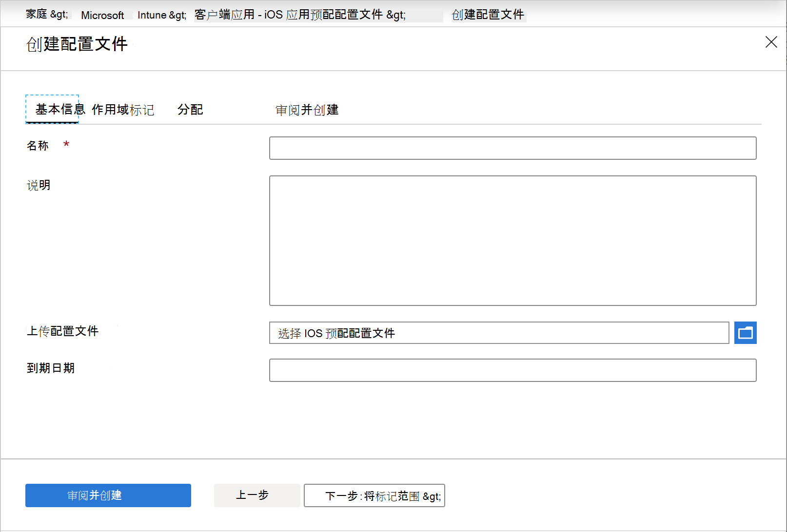Click the 上传配置文件 label
Image resolution: width=787 pixels, height=532 pixels.
pyautogui.click(x=62, y=331)
